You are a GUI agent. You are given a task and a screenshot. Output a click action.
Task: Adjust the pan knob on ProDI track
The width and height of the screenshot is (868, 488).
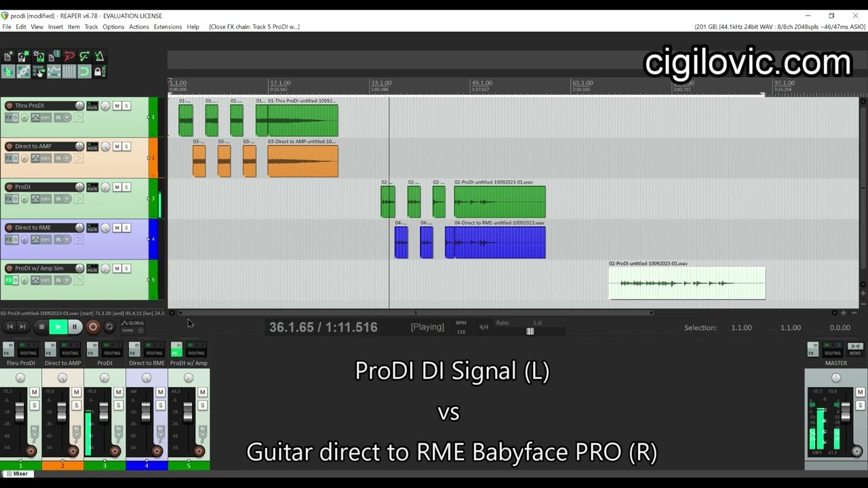[x=105, y=187]
